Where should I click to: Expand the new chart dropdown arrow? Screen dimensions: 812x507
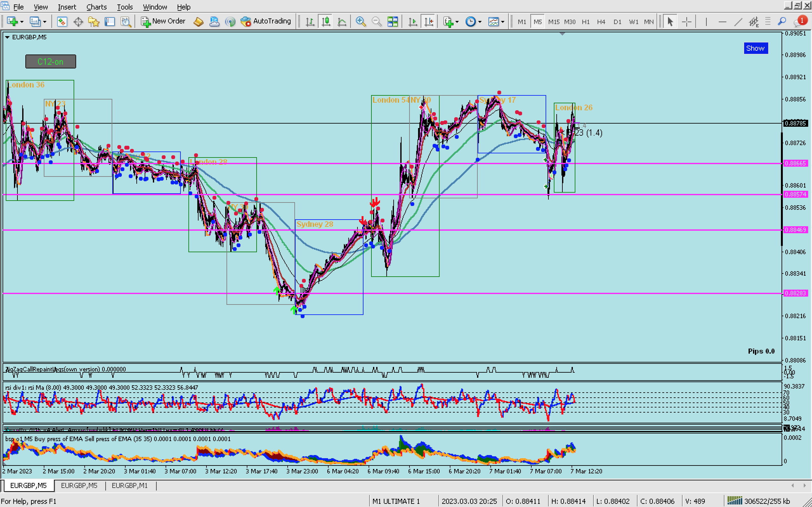click(x=22, y=22)
